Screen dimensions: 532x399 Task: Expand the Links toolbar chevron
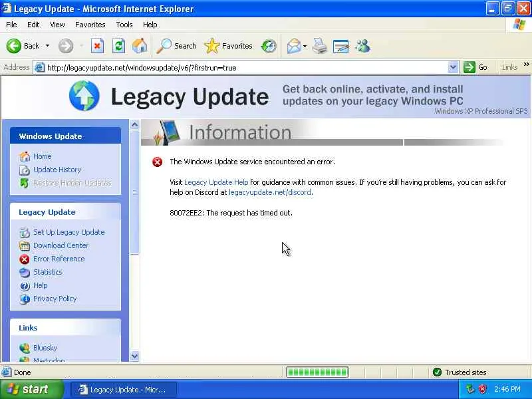point(526,64)
